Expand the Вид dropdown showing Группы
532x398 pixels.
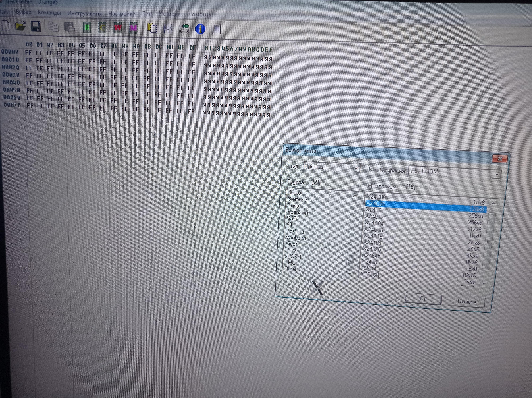pyautogui.click(x=356, y=168)
